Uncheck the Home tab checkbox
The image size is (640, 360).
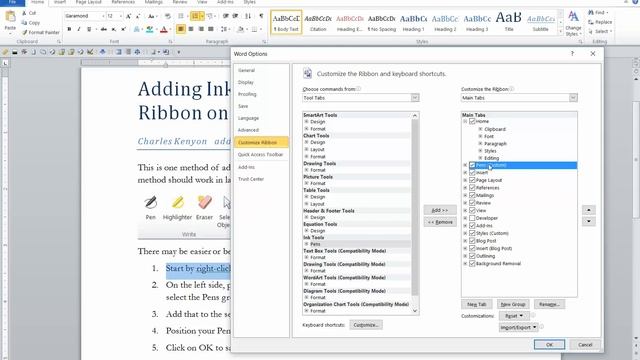(472, 121)
